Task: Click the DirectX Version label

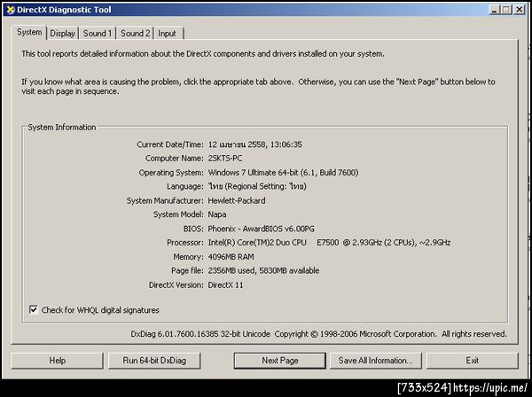Action: pos(176,285)
